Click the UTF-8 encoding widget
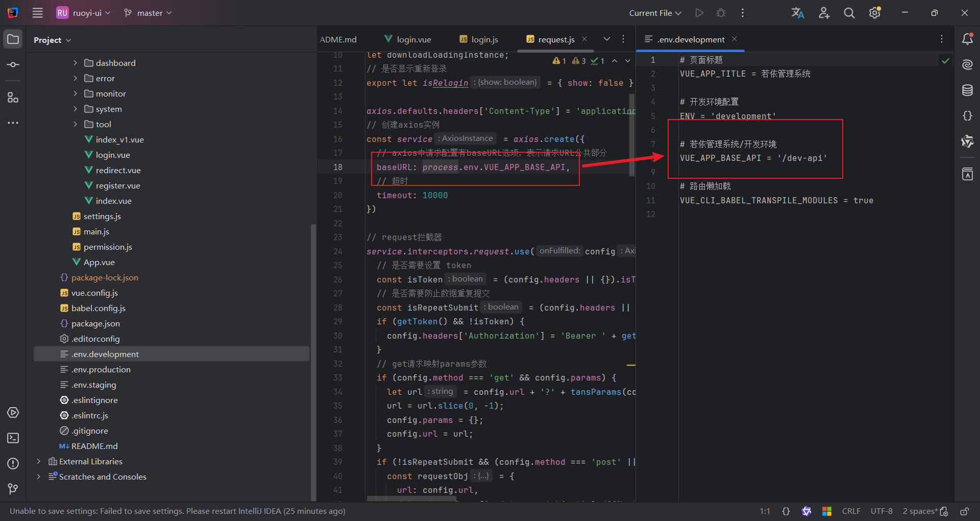Screen dimensions: 980x521 (881, 511)
